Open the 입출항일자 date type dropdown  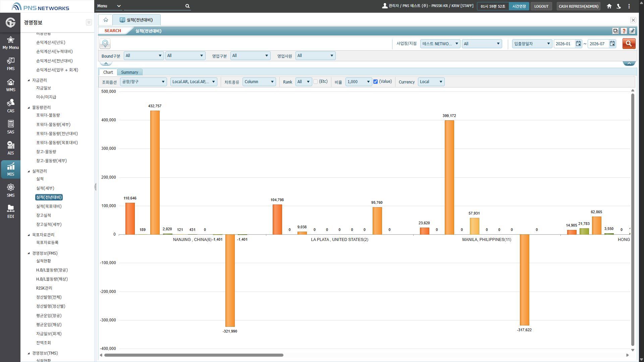(532, 44)
